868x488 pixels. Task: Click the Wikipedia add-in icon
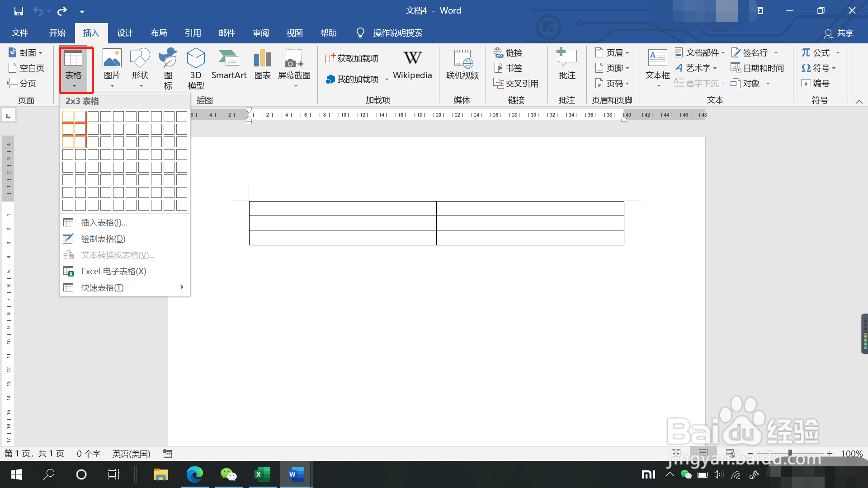[x=412, y=65]
